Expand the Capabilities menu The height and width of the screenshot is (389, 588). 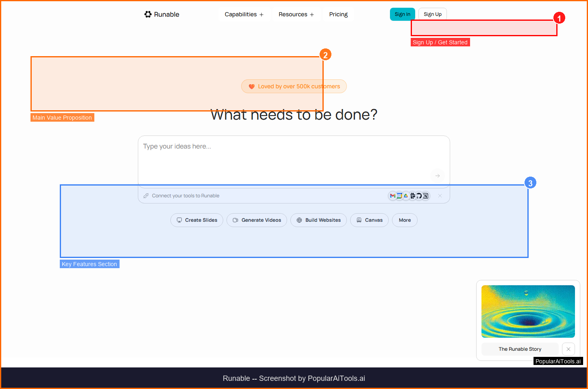click(x=244, y=14)
